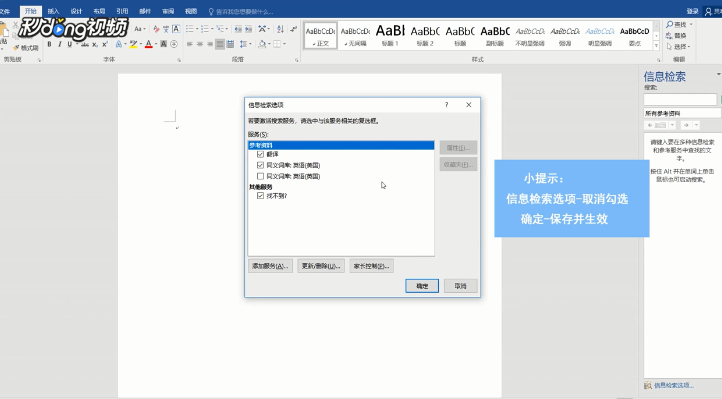The image size is (722, 399).
Task: Sort the selected text
Action: (x=280, y=29)
